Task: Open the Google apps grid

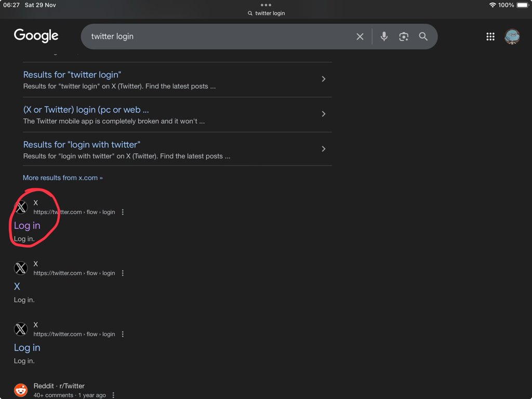Action: point(490,36)
